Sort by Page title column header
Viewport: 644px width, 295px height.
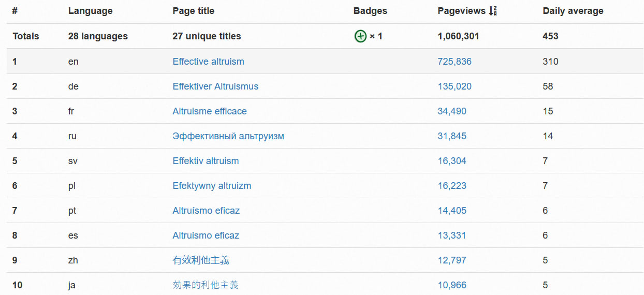[193, 11]
